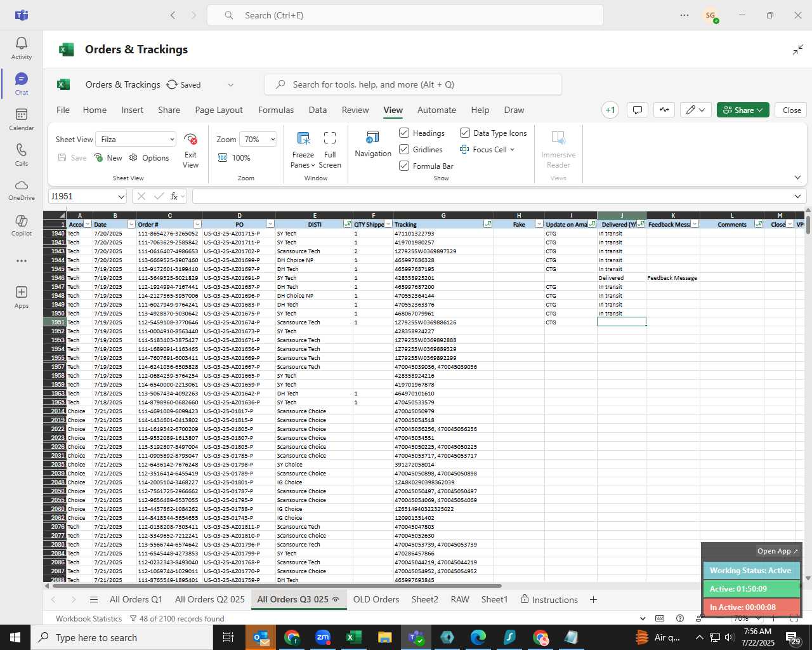Go back using the Teams back arrow
This screenshot has height=650, width=812.
(173, 15)
